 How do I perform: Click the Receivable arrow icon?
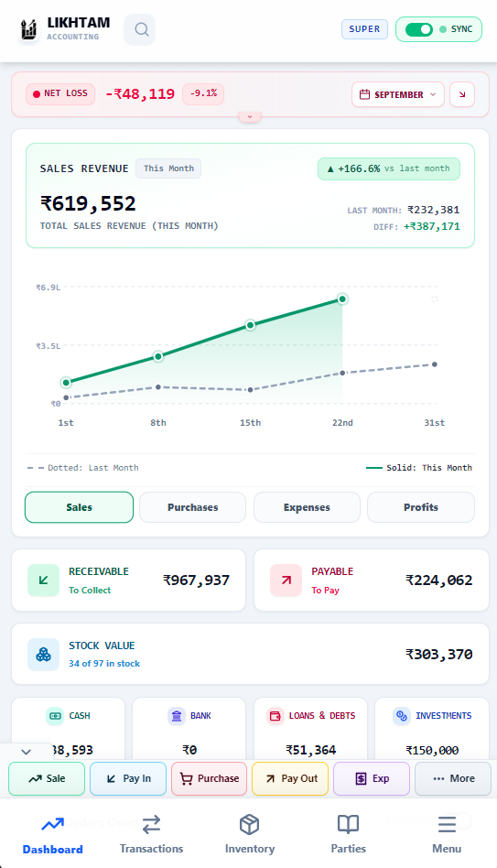point(43,580)
